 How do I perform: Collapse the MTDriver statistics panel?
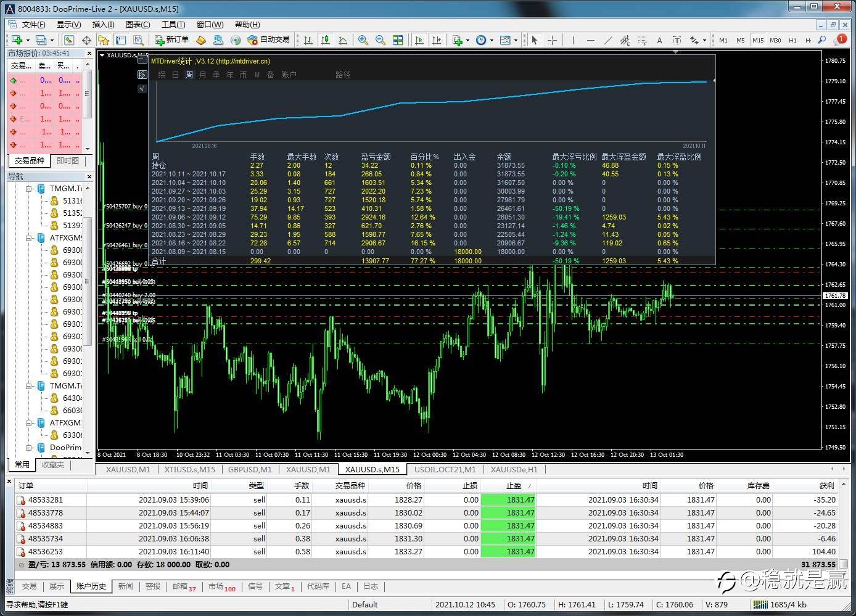pos(142,60)
